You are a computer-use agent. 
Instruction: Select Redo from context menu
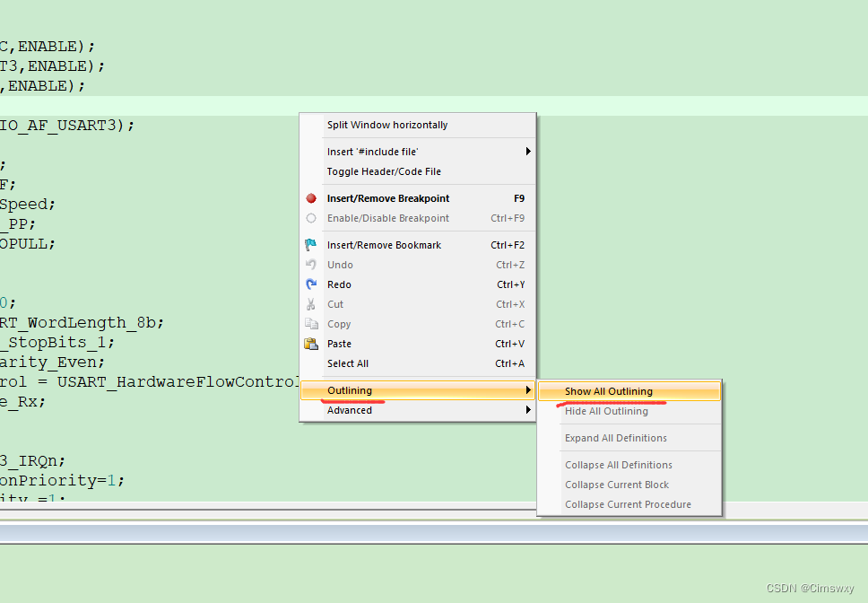tap(418, 284)
